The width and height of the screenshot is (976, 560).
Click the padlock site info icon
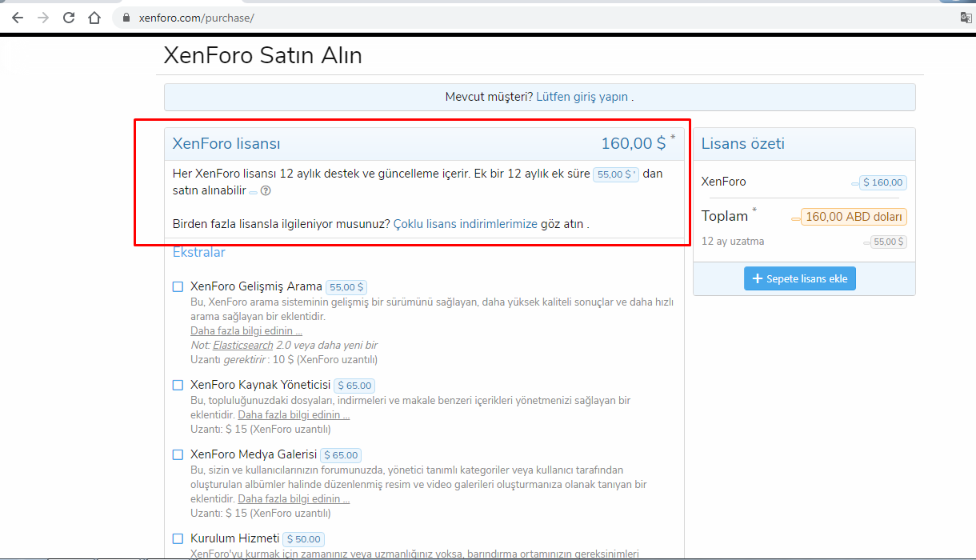[x=126, y=18]
